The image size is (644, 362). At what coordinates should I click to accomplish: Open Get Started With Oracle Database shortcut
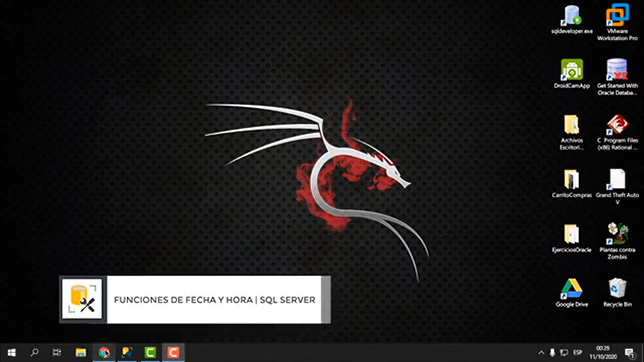[618, 77]
